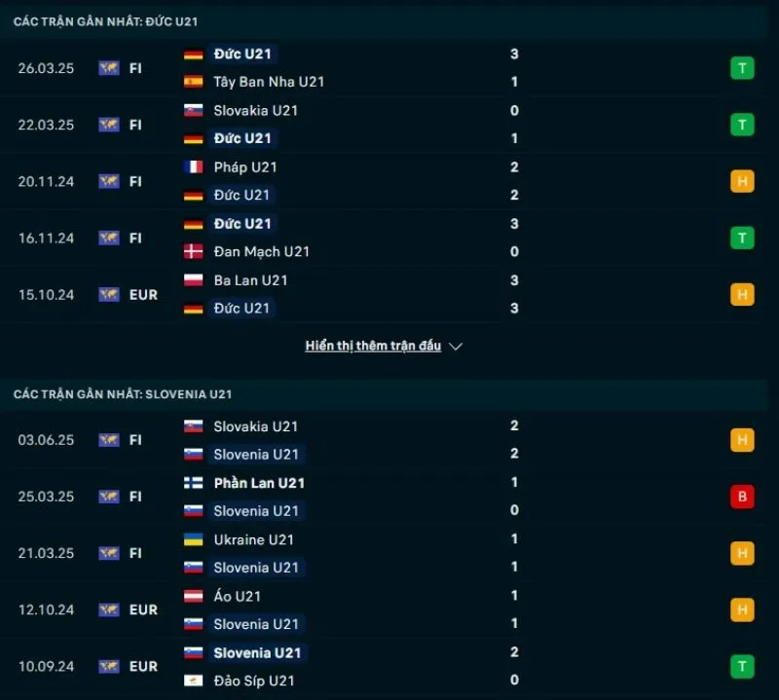Click the Finland flag beside Phần Lan U21

tap(192, 483)
